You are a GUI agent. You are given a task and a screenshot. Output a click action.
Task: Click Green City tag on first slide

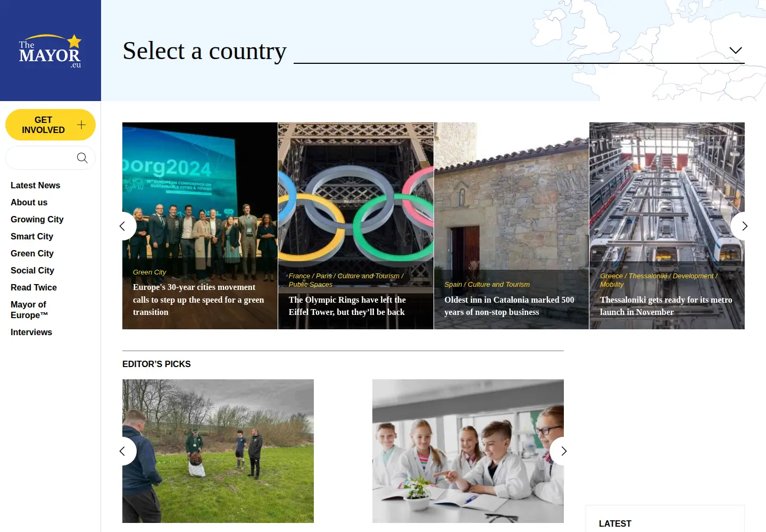coord(149,272)
